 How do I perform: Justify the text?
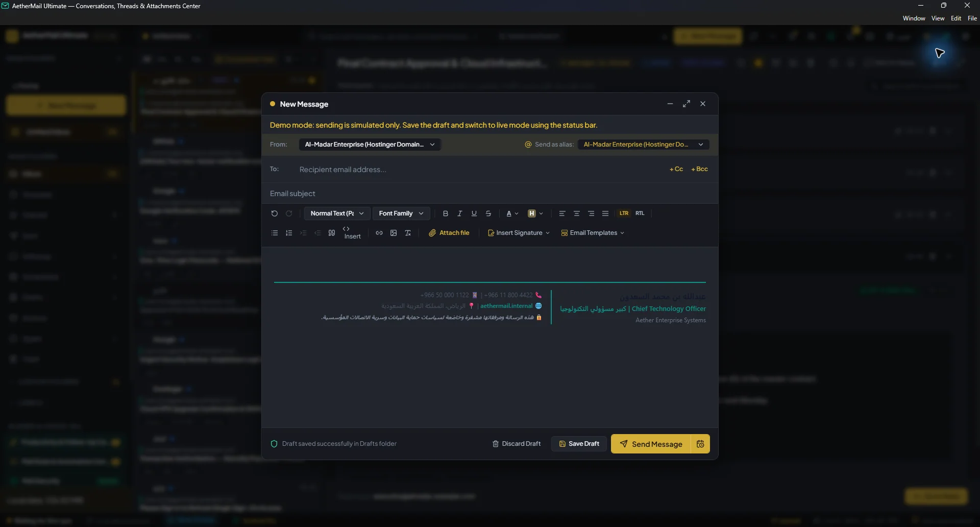pyautogui.click(x=605, y=213)
